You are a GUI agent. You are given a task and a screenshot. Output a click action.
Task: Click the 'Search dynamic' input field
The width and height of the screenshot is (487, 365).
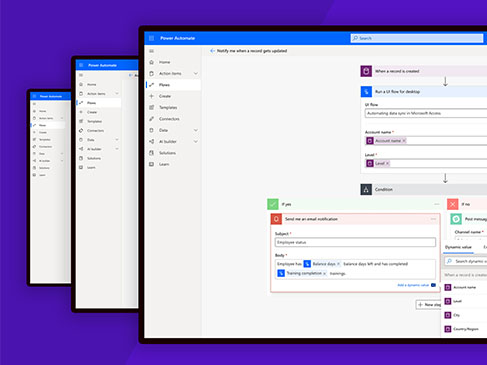(x=466, y=261)
